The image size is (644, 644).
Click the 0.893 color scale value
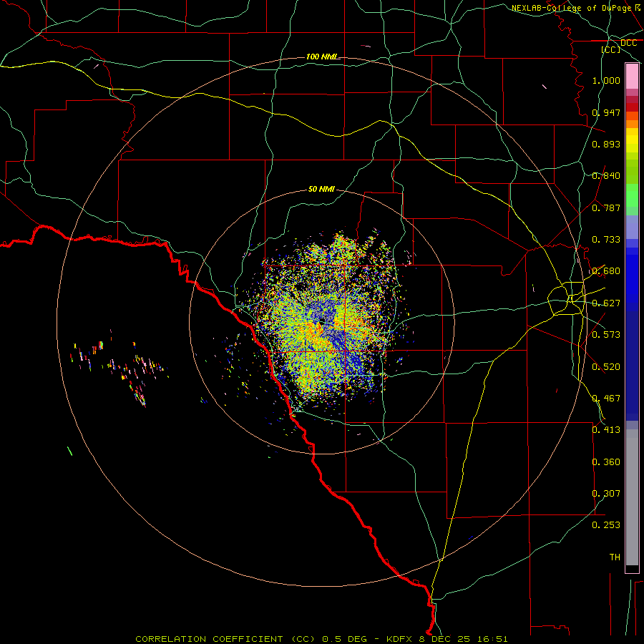point(606,144)
